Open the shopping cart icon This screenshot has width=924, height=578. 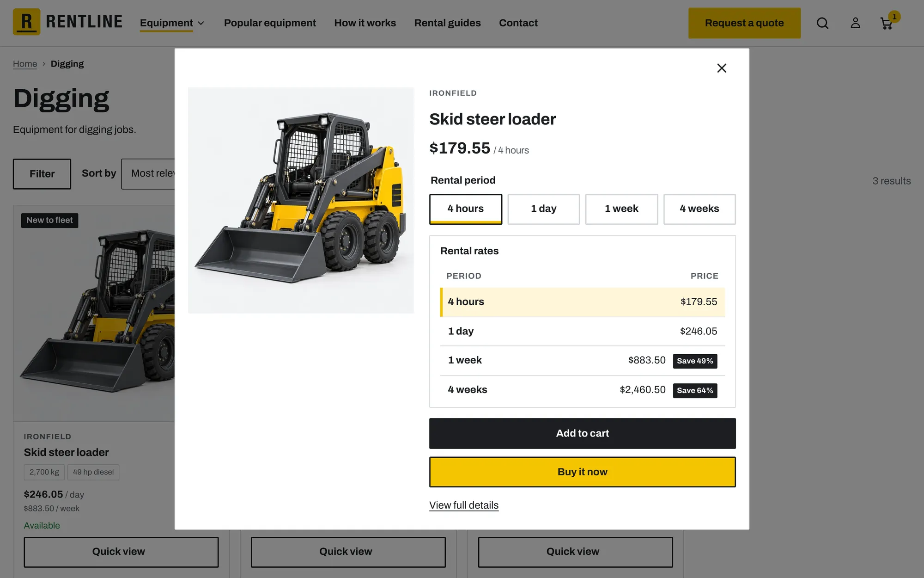(x=887, y=23)
